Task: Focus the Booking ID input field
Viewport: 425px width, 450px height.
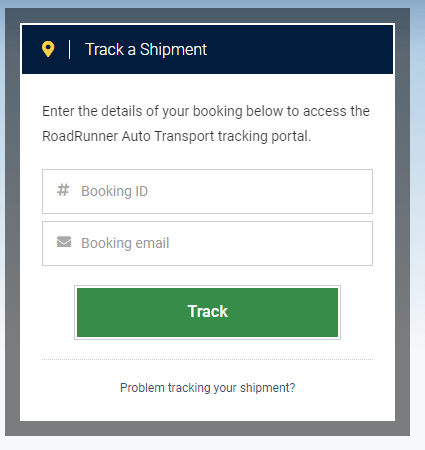Action: pyautogui.click(x=207, y=191)
